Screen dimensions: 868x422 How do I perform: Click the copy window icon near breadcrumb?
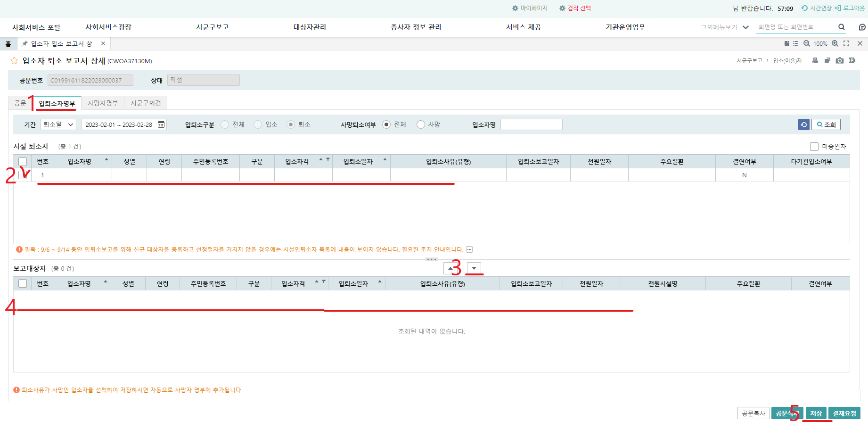tap(827, 60)
